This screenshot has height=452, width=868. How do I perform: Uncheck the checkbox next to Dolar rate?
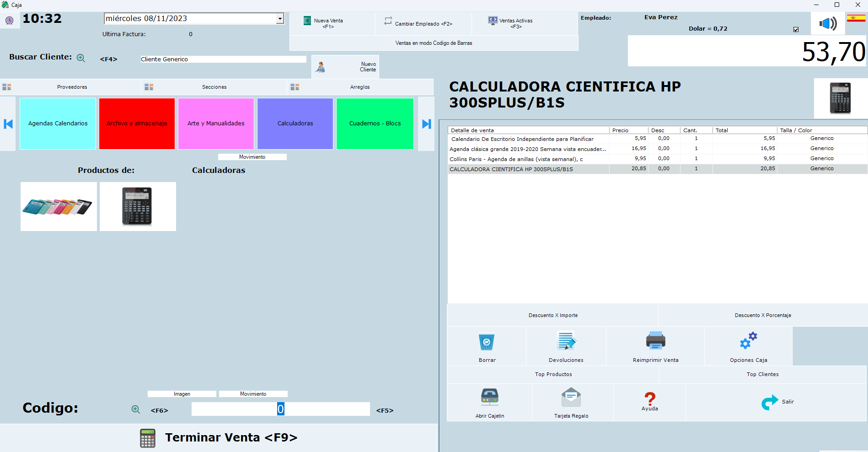pos(796,29)
